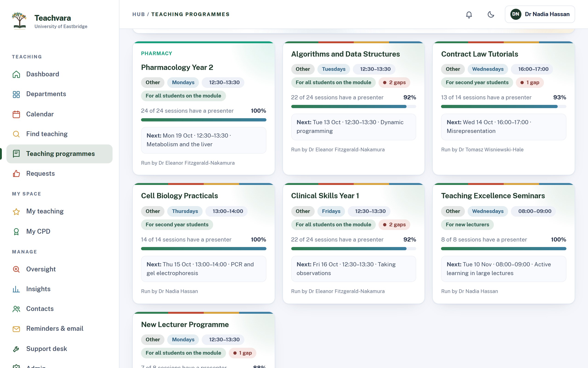588x368 pixels.
Task: Open notifications bell icon
Action: [x=469, y=14]
